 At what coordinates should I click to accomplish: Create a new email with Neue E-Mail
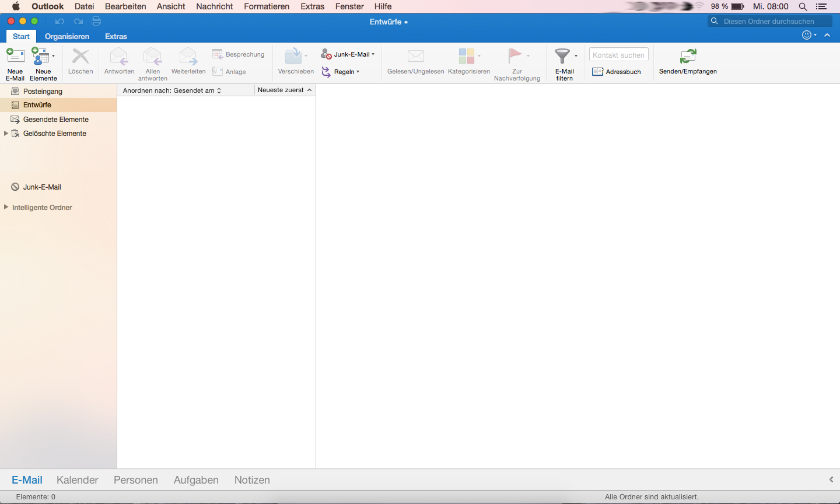click(15, 64)
